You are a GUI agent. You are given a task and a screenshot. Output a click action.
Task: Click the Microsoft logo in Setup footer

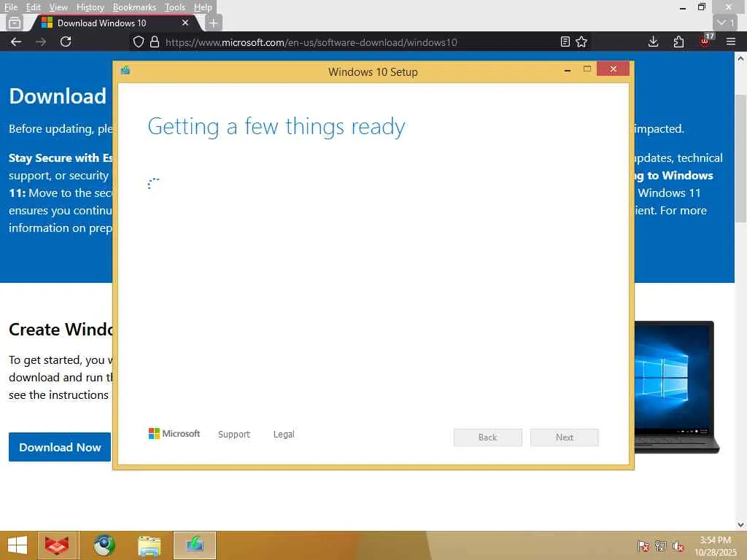point(174,433)
